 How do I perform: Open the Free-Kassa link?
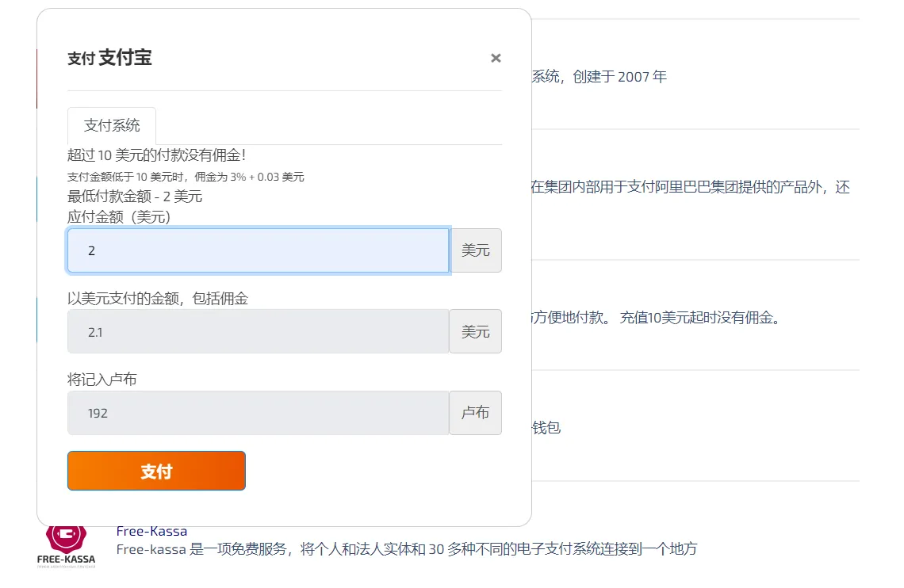(x=151, y=531)
